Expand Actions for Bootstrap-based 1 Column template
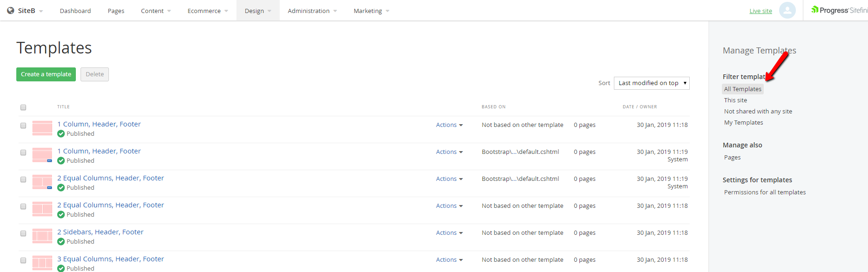Image resolution: width=868 pixels, height=272 pixels. 449,152
